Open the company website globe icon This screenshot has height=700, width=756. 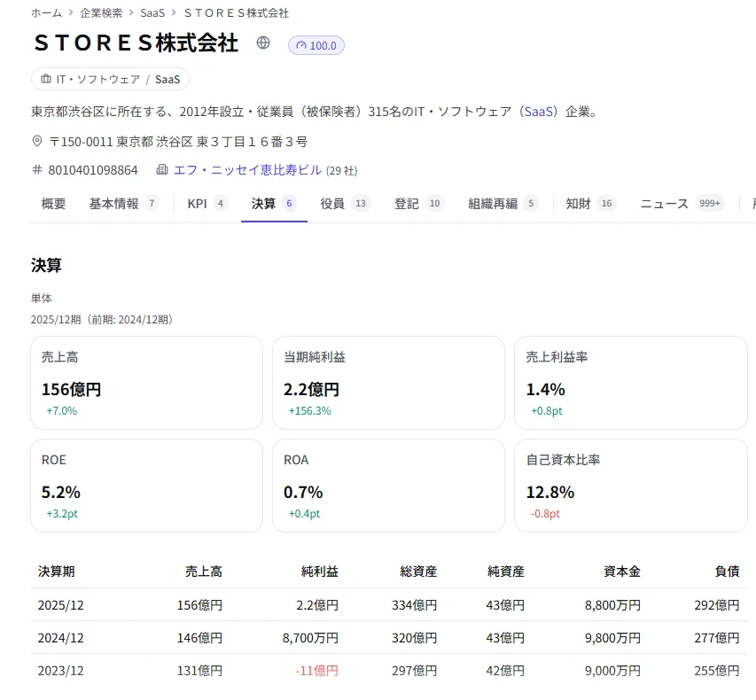point(262,43)
